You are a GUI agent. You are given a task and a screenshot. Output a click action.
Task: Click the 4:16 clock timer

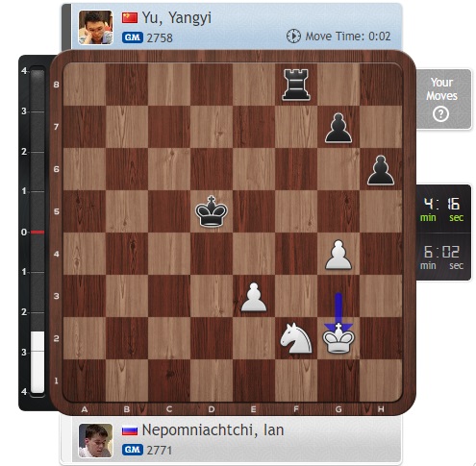tap(442, 208)
